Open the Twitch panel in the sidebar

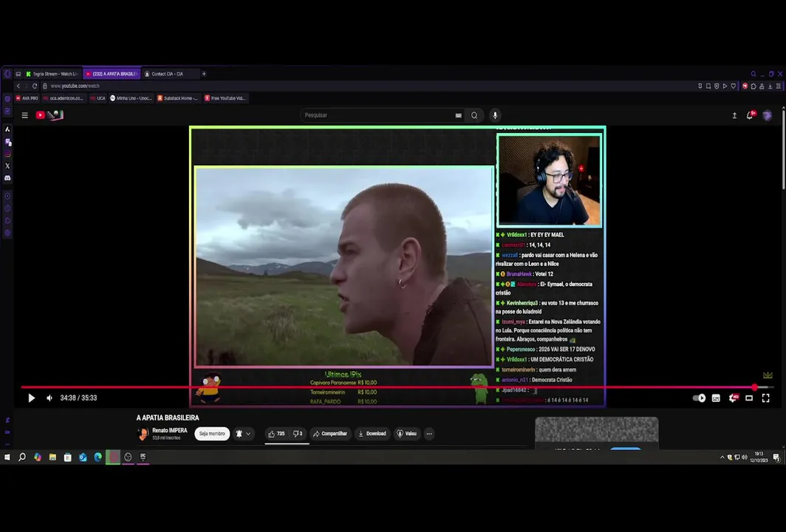tap(7, 142)
